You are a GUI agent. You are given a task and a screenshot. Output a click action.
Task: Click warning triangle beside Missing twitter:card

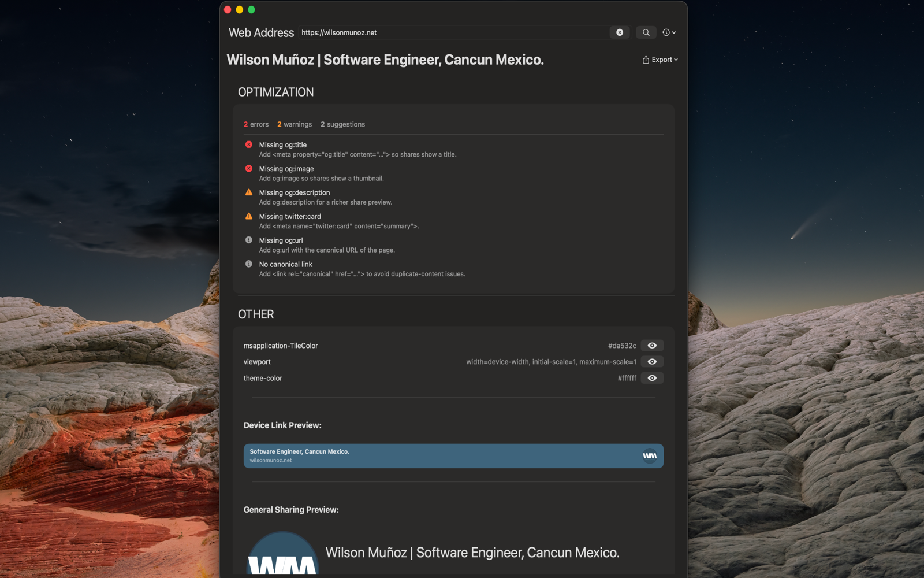point(249,216)
